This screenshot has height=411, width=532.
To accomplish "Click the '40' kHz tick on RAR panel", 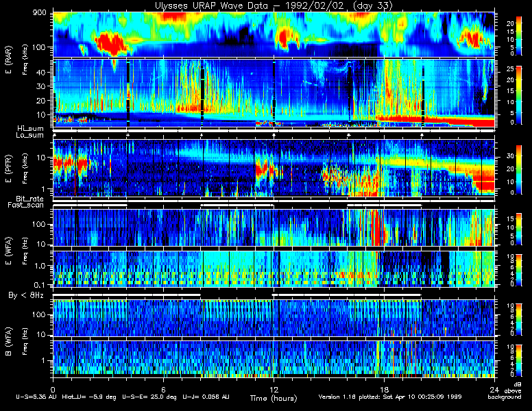I will [41, 72].
